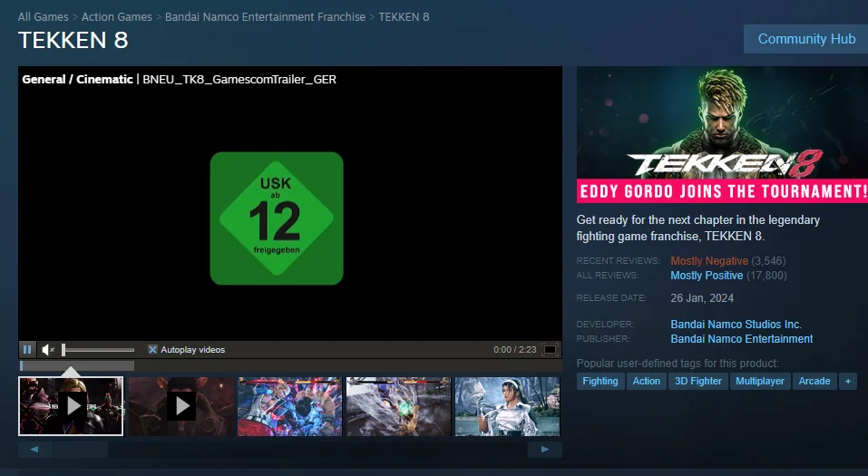Adjust the video volume slider
This screenshot has height=476, width=868.
[98, 350]
